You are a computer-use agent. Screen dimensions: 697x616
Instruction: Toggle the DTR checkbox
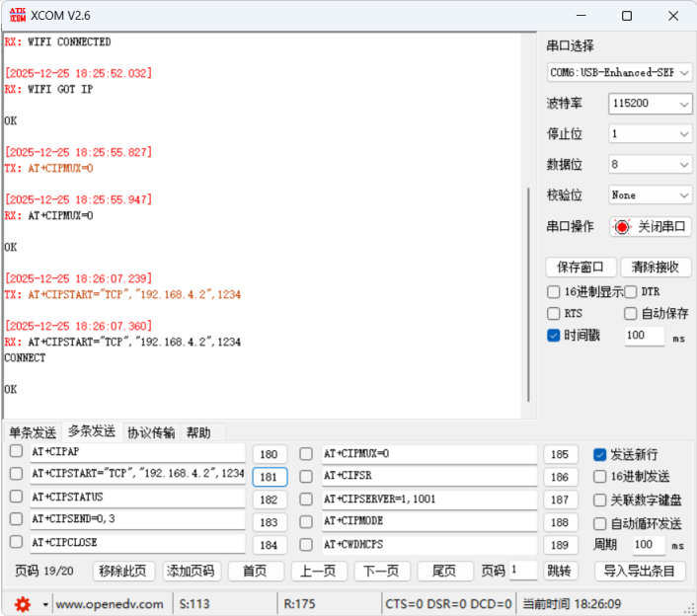630,292
